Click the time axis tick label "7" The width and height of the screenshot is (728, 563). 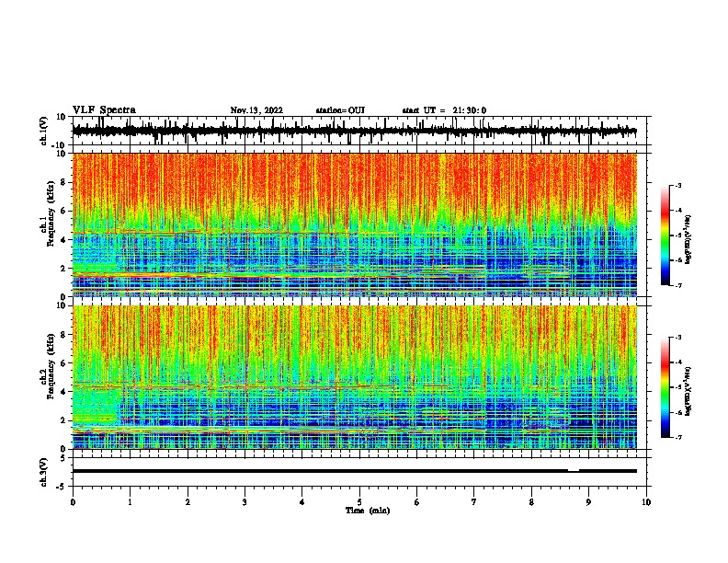[474, 502]
